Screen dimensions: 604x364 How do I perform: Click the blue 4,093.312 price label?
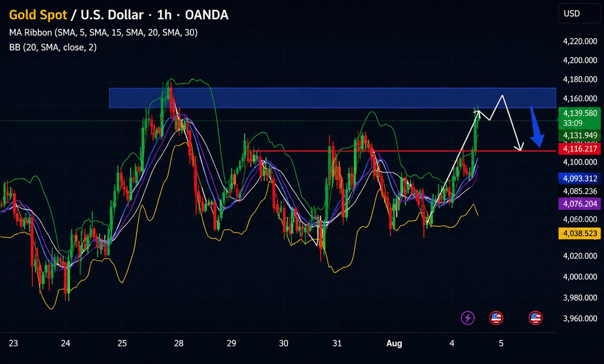pos(580,178)
